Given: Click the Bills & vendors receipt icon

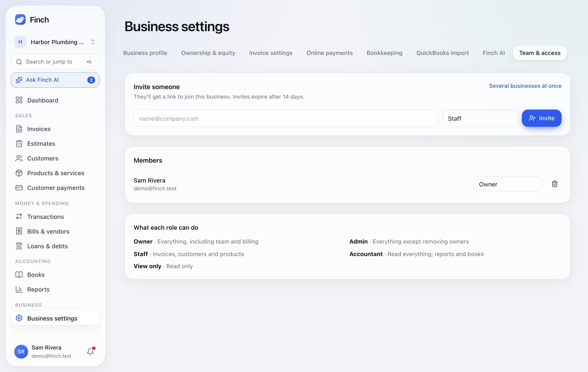Looking at the screenshot, I should pyautogui.click(x=19, y=231).
